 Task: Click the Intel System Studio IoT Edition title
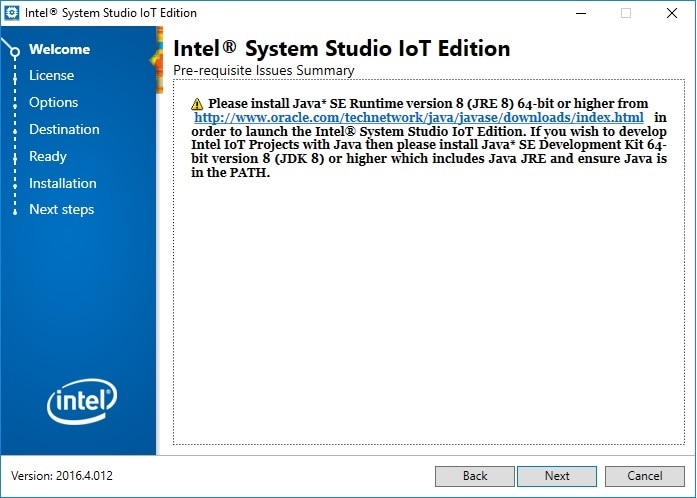[x=341, y=48]
